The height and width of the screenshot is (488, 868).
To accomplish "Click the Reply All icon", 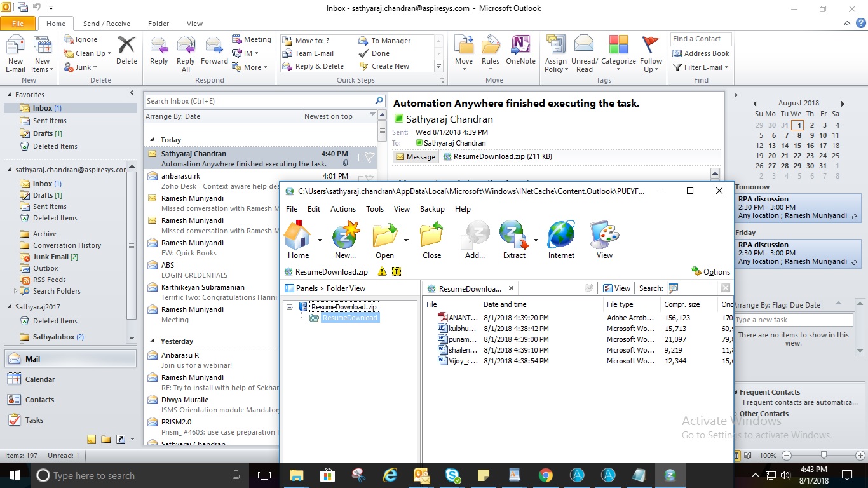I will point(186,46).
